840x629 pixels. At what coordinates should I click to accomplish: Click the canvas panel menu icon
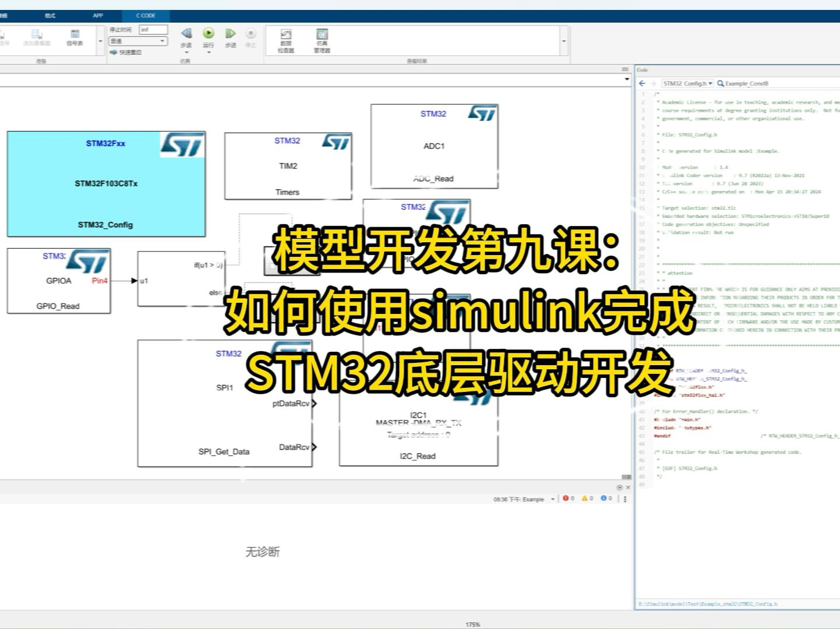(626, 69)
